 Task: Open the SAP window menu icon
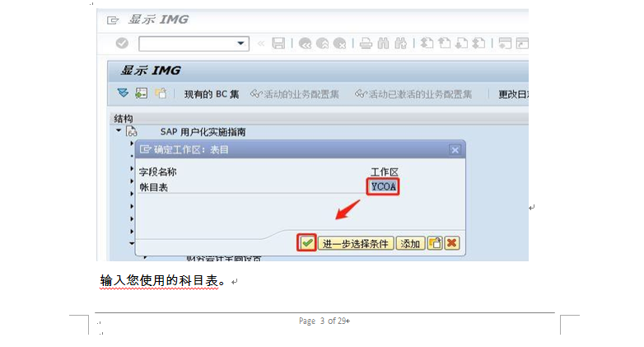[112, 20]
